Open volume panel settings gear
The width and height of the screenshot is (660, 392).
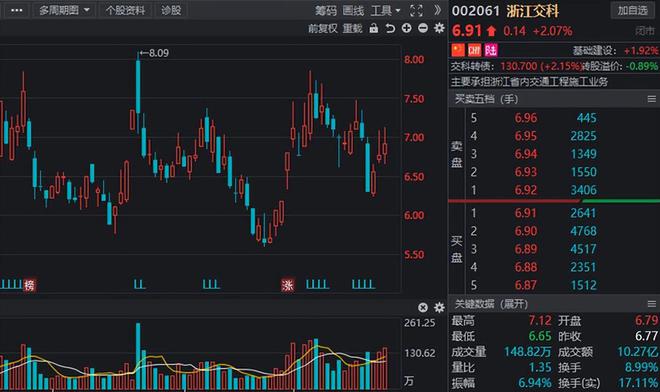point(439,307)
